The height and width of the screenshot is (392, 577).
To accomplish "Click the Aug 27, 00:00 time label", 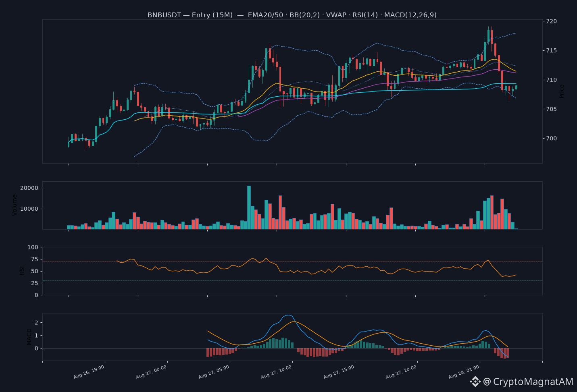I will pos(152,372).
